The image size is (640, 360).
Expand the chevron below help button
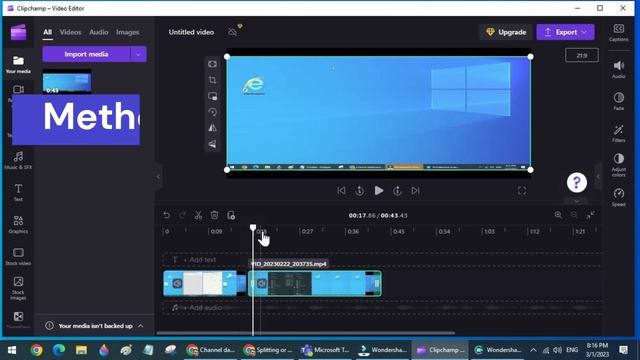coord(576,201)
